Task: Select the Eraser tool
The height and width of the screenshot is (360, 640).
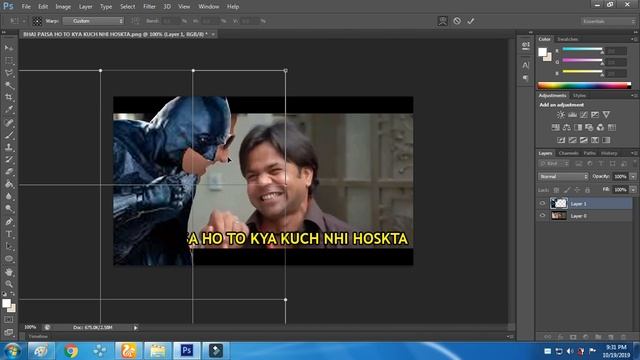Action: (x=9, y=172)
